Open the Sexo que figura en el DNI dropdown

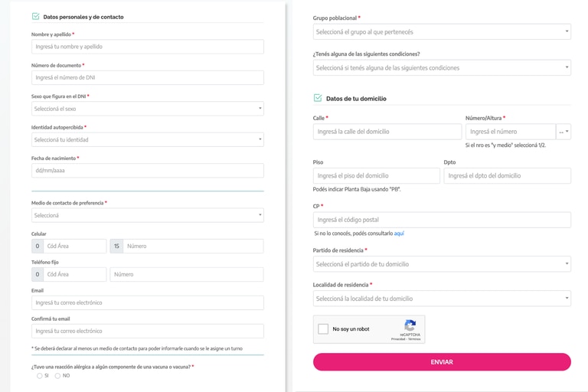[147, 109]
